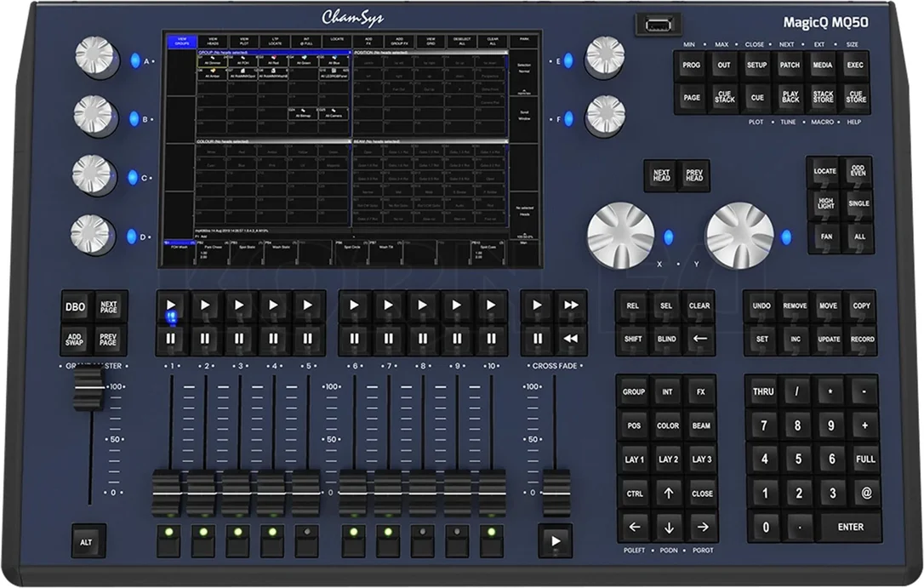Click the play button below the cross fade fader
924x588 pixels.
[555, 541]
